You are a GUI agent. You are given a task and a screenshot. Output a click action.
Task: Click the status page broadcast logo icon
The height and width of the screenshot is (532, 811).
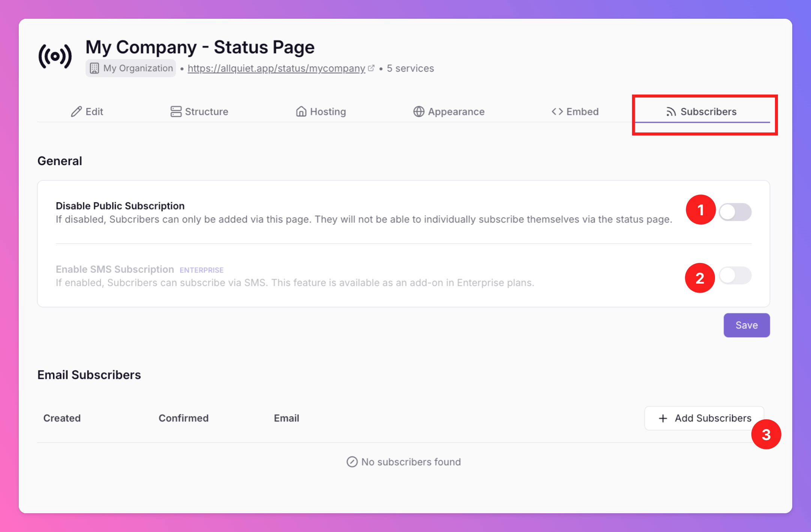55,56
